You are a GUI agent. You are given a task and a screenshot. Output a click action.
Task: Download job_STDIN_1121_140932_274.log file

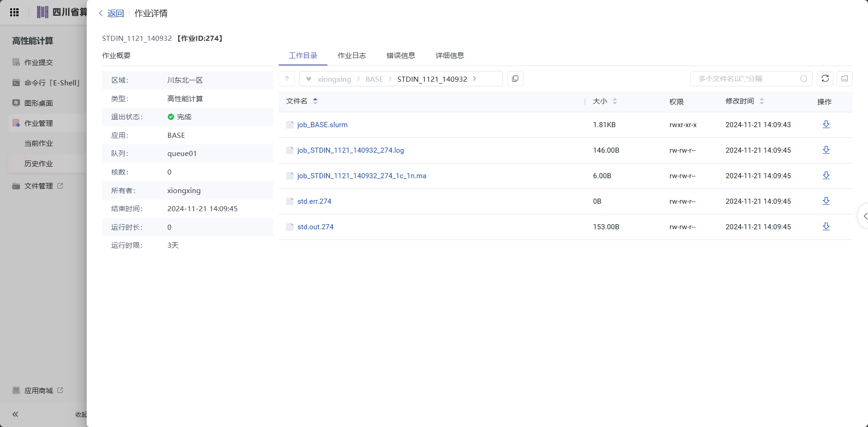click(826, 150)
